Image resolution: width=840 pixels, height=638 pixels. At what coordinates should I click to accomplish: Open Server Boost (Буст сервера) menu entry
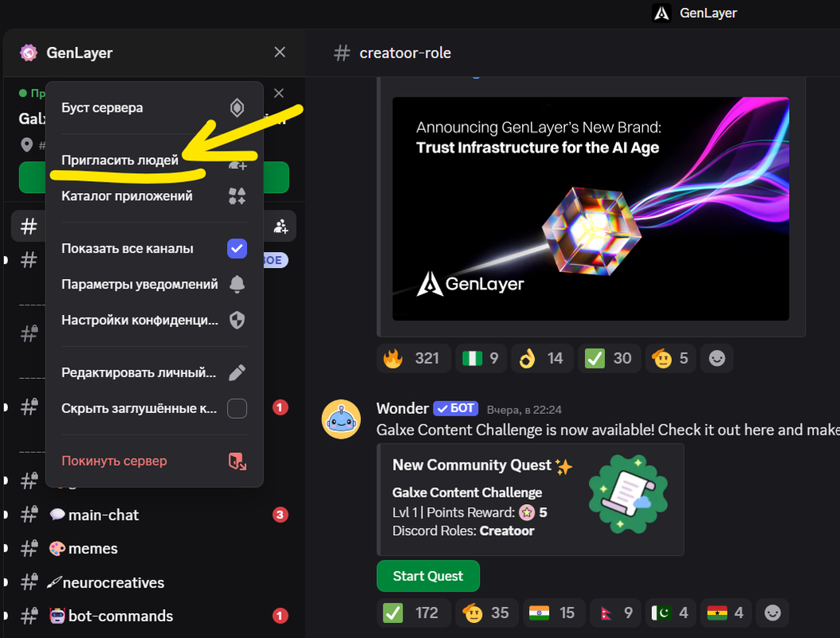155,108
